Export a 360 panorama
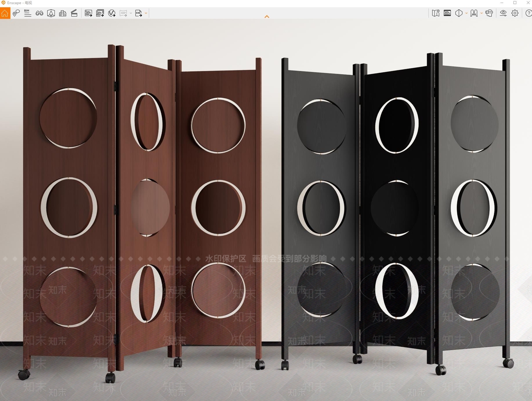The width and height of the screenshot is (532, 401). point(123,13)
